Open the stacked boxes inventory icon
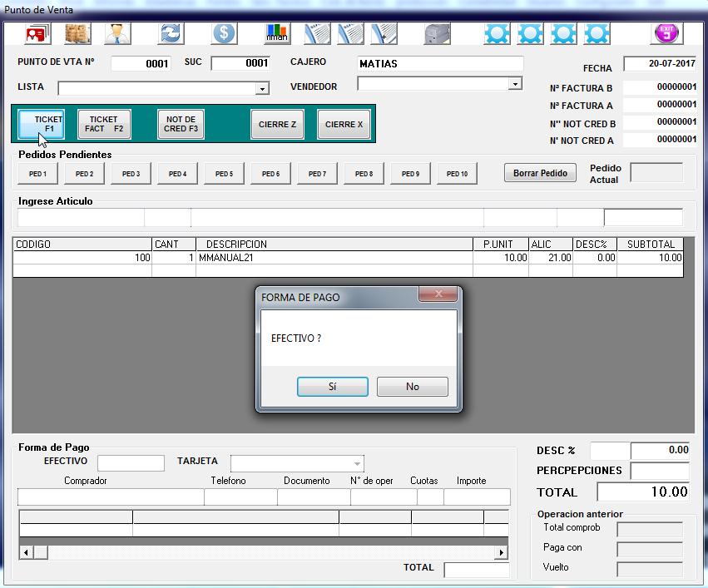This screenshot has width=708, height=588. pos(77,34)
